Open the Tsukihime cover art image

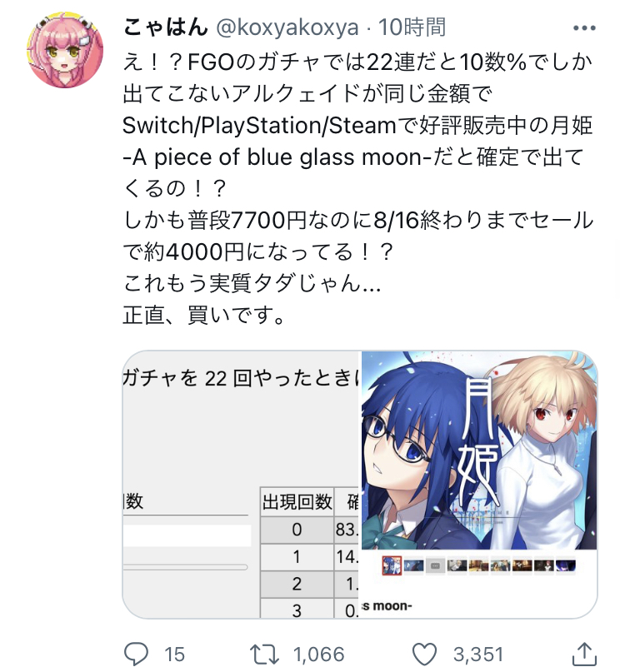point(479,485)
